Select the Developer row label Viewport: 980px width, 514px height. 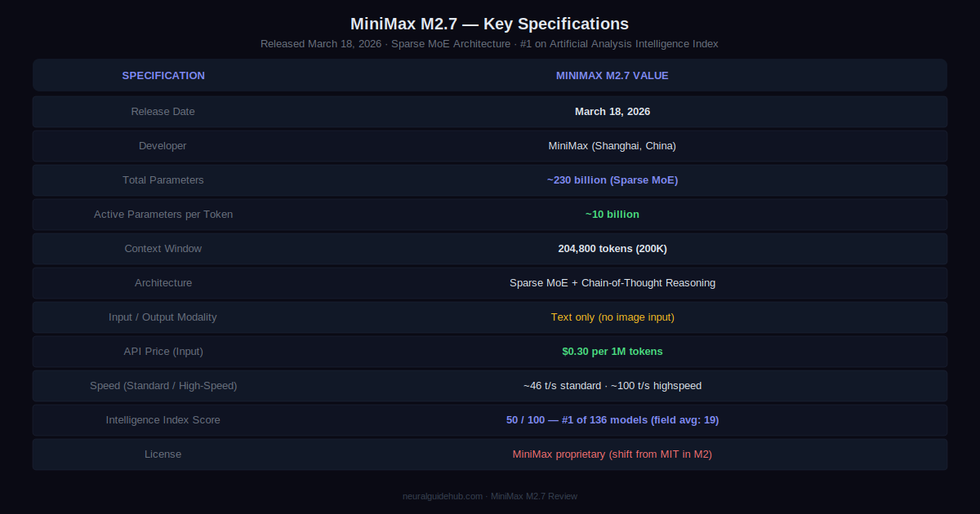point(163,146)
